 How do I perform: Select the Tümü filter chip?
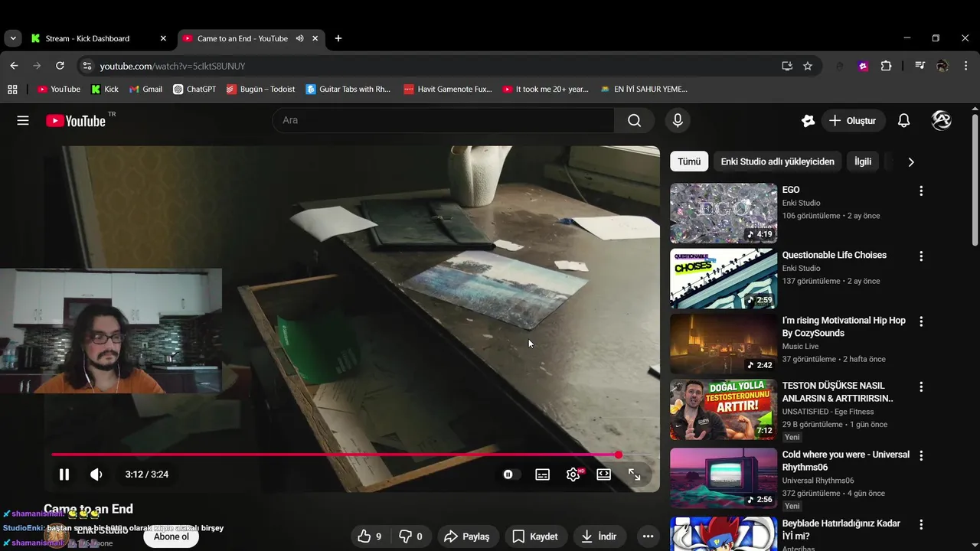(689, 161)
